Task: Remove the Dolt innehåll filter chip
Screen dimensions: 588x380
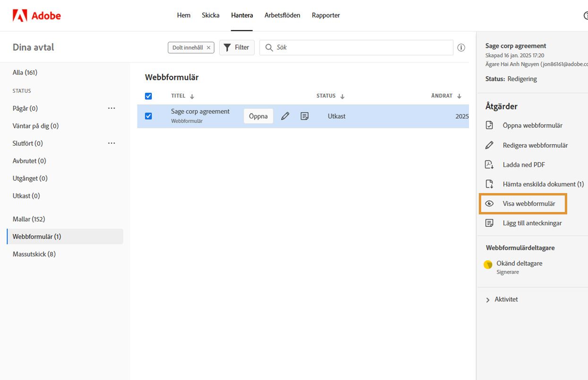Action: point(208,48)
